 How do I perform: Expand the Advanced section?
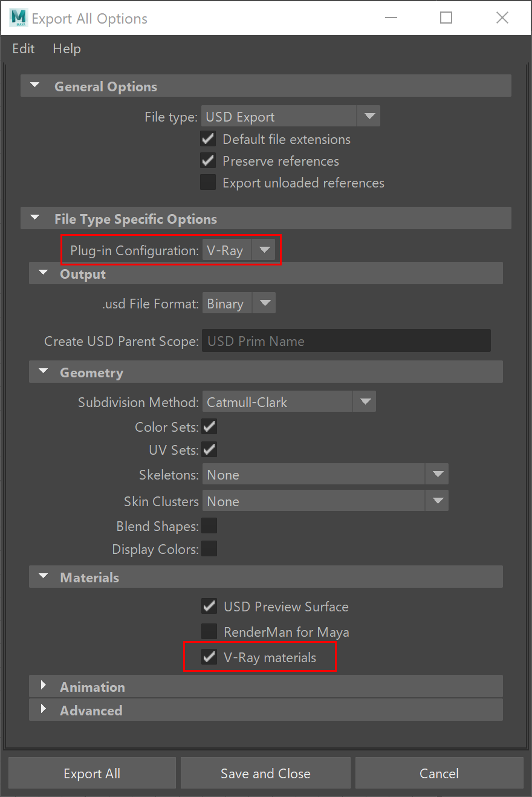pyautogui.click(x=44, y=709)
